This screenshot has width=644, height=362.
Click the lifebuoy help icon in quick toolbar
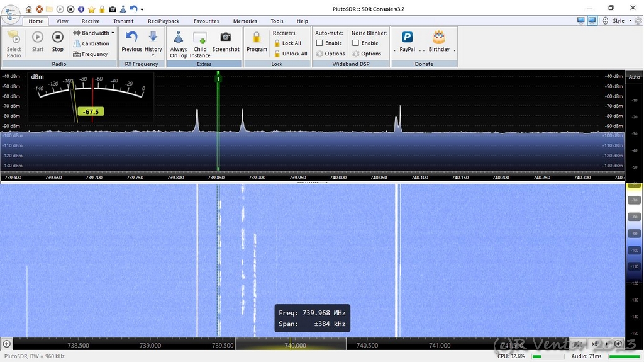[x=39, y=9]
